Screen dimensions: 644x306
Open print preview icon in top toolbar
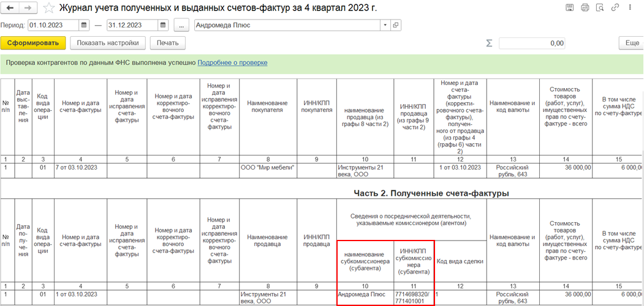coord(600,7)
